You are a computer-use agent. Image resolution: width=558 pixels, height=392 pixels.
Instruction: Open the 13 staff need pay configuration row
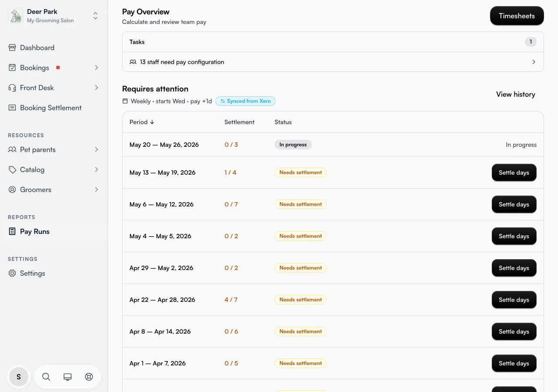[x=333, y=62]
